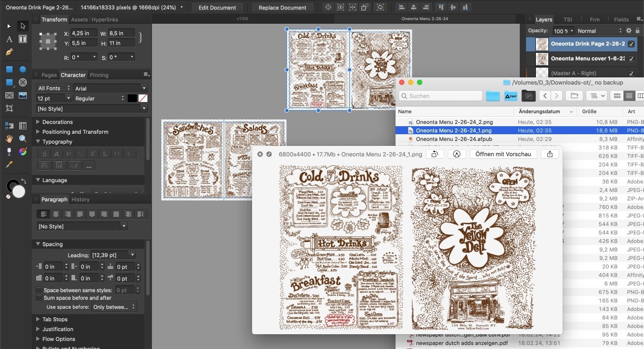Viewport: 644px width, 349px height.
Task: Click the center paragraph alignment icon
Action: (x=55, y=214)
